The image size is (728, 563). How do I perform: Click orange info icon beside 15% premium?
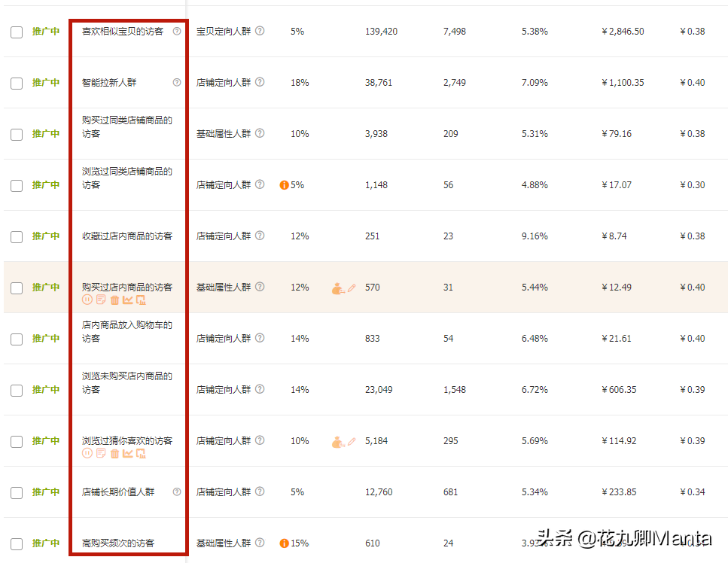coord(284,543)
